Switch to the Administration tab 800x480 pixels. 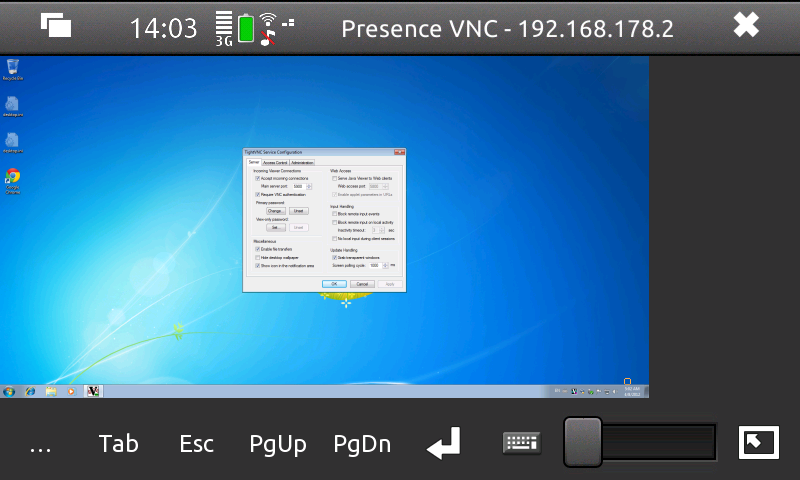pyautogui.click(x=302, y=162)
